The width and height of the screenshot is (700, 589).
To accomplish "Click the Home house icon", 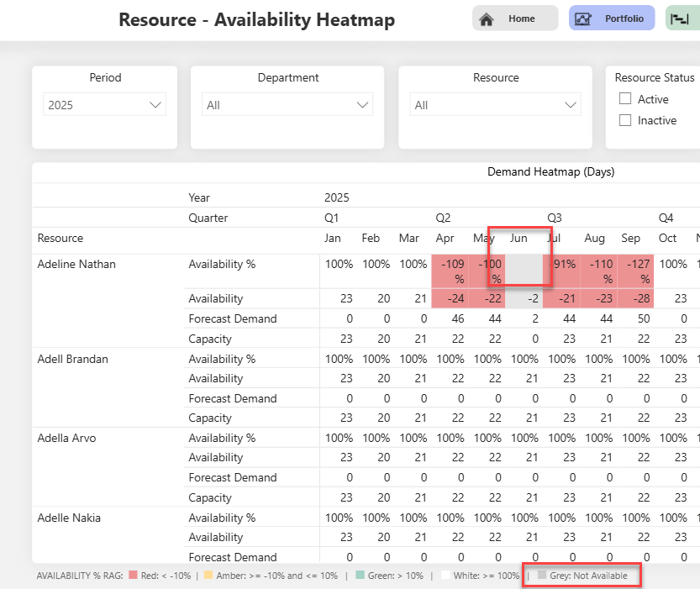I will (x=486, y=18).
